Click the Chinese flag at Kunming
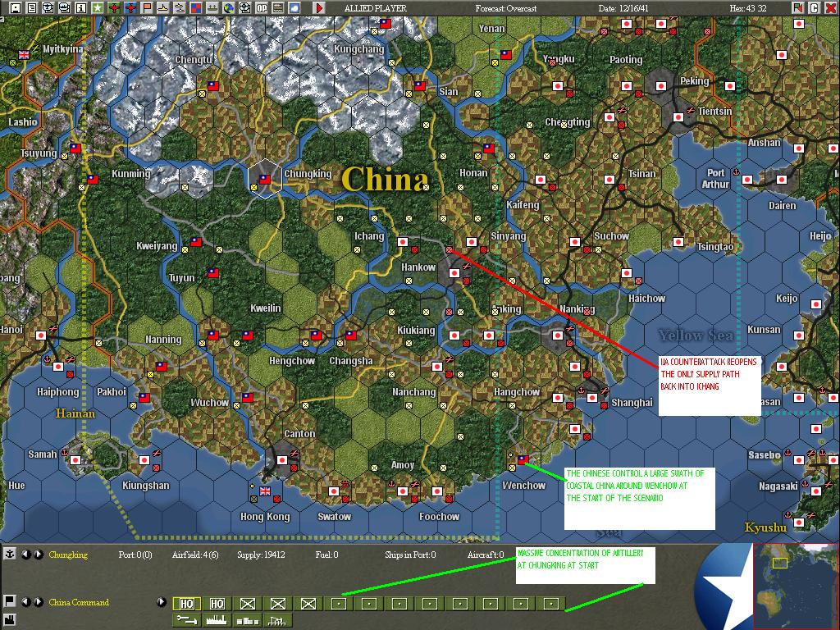 pyautogui.click(x=92, y=180)
